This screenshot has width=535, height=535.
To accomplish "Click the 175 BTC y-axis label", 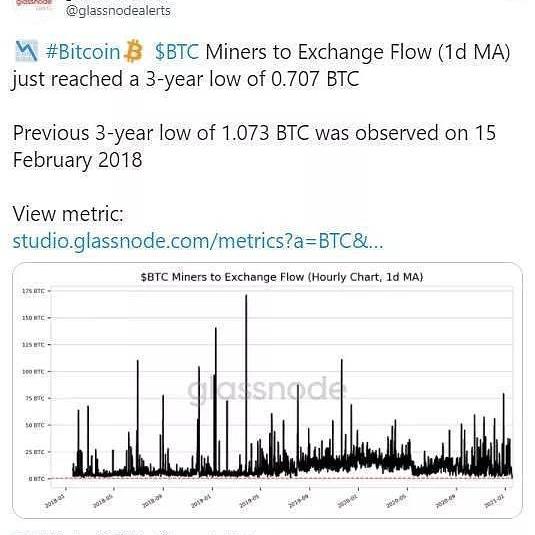I will [x=33, y=291].
